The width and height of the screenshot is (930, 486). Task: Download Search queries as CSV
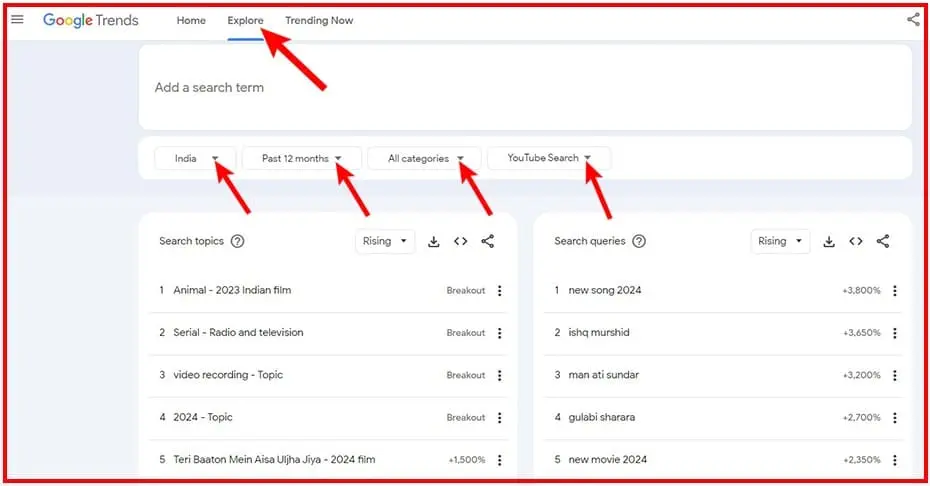(829, 242)
